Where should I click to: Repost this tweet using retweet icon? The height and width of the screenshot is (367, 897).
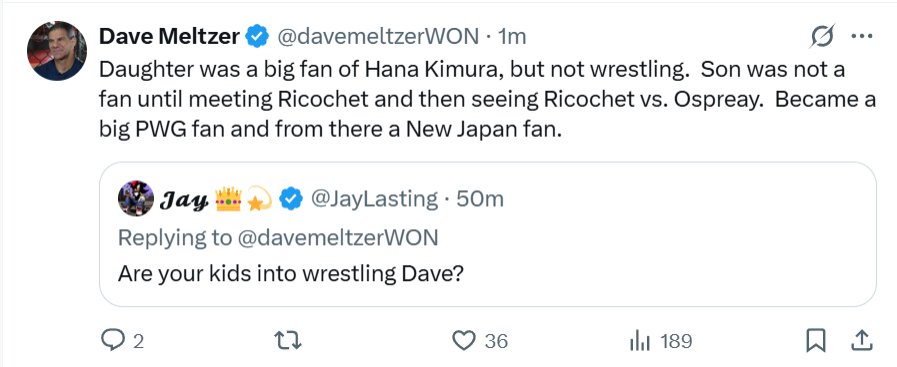[x=288, y=341]
